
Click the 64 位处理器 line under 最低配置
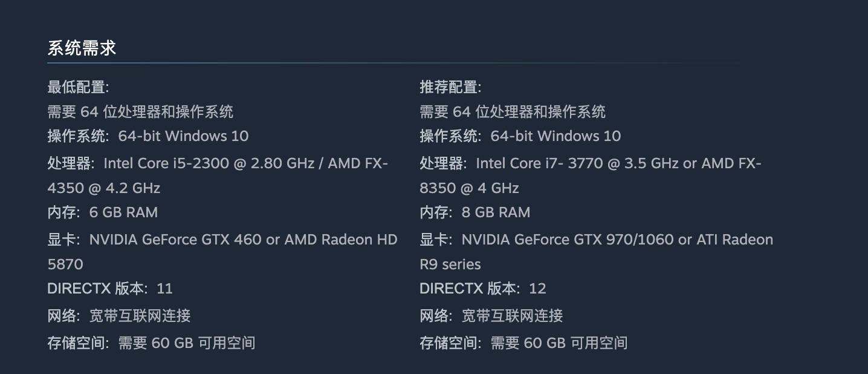[x=140, y=111]
